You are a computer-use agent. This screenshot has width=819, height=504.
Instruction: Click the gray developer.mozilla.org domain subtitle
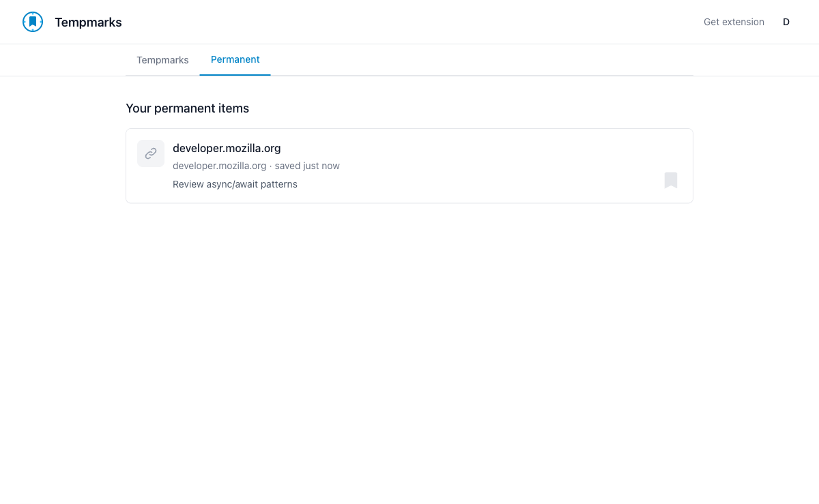click(219, 166)
